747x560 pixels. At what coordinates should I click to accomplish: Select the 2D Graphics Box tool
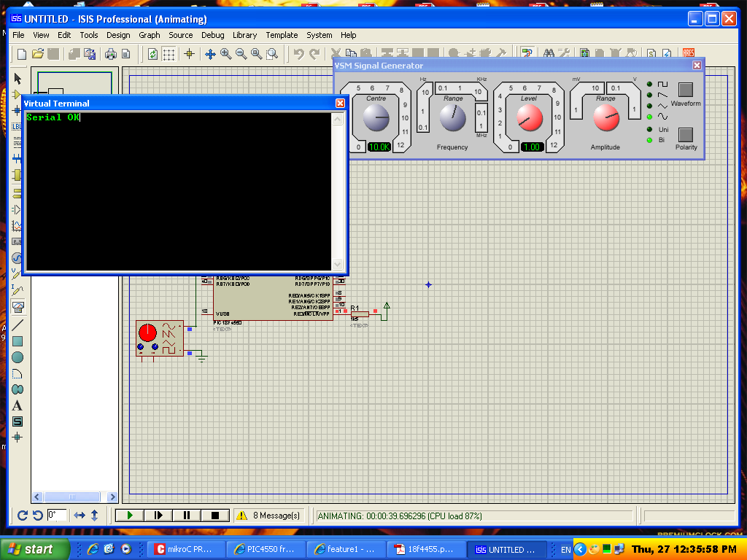[18, 341]
